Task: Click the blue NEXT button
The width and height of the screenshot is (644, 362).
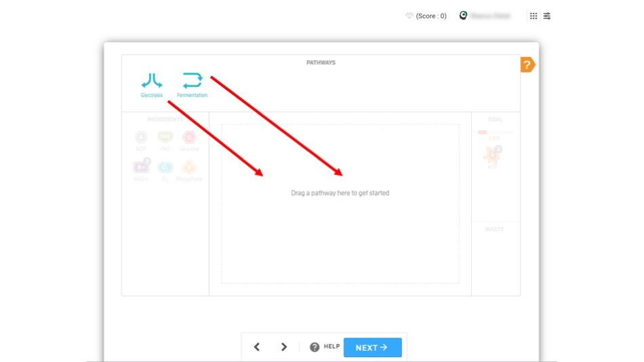Action: point(373,347)
